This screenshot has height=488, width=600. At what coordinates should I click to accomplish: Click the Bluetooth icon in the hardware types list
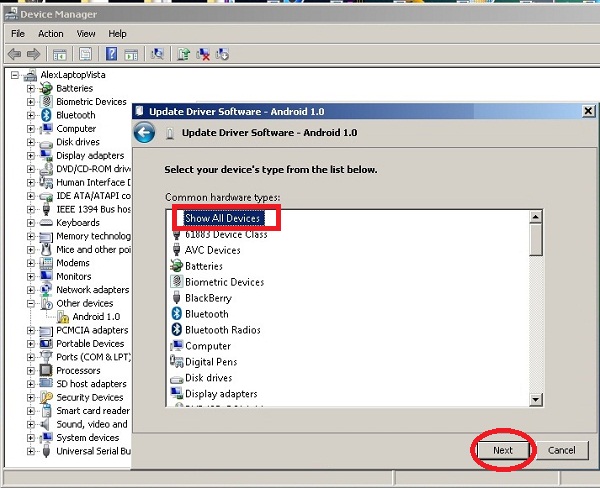click(176, 314)
